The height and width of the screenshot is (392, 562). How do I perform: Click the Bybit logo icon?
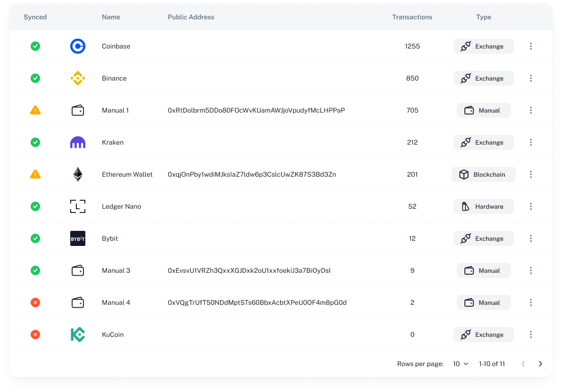(x=78, y=238)
